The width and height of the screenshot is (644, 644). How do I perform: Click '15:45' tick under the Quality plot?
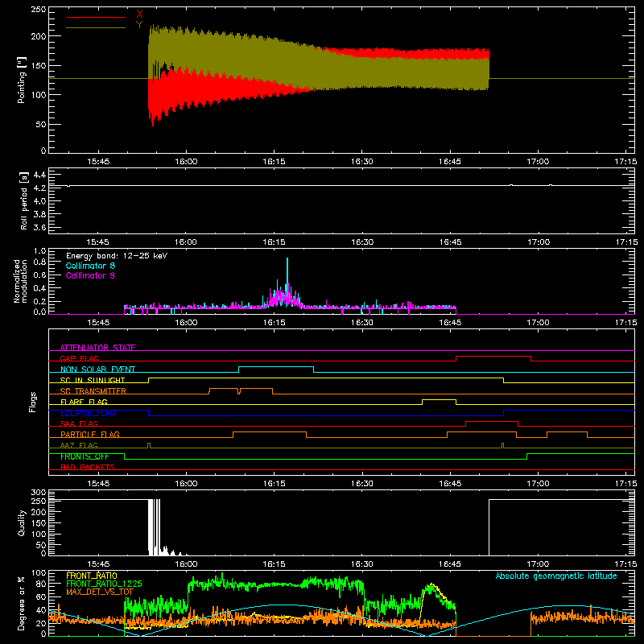coord(98,564)
